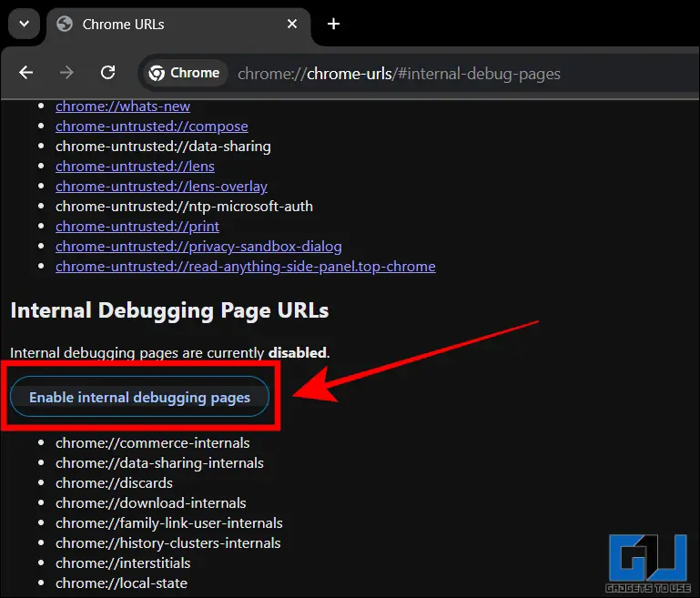This screenshot has height=598, width=700.
Task: Click the Chrome site info chip
Action: (185, 73)
